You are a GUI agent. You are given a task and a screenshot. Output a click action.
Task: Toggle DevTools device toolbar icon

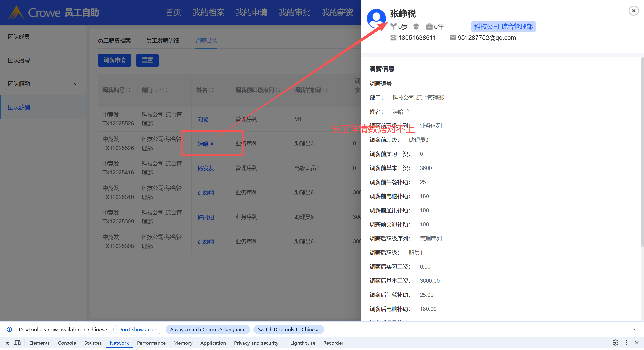click(x=17, y=342)
